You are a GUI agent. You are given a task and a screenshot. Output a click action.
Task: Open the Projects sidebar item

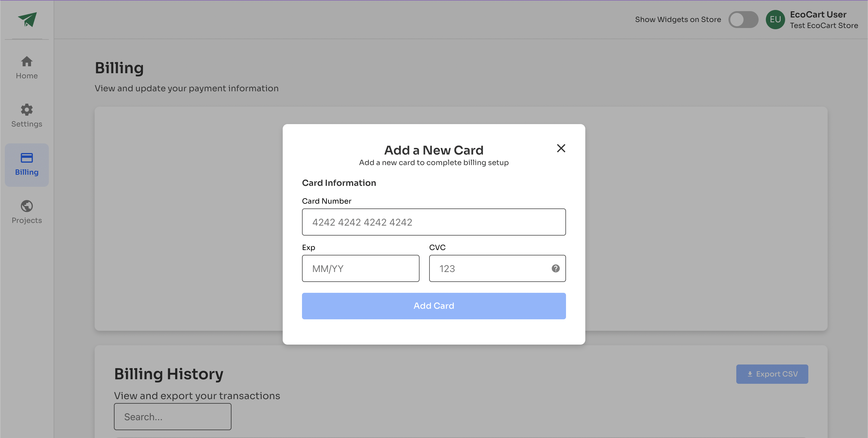click(27, 212)
